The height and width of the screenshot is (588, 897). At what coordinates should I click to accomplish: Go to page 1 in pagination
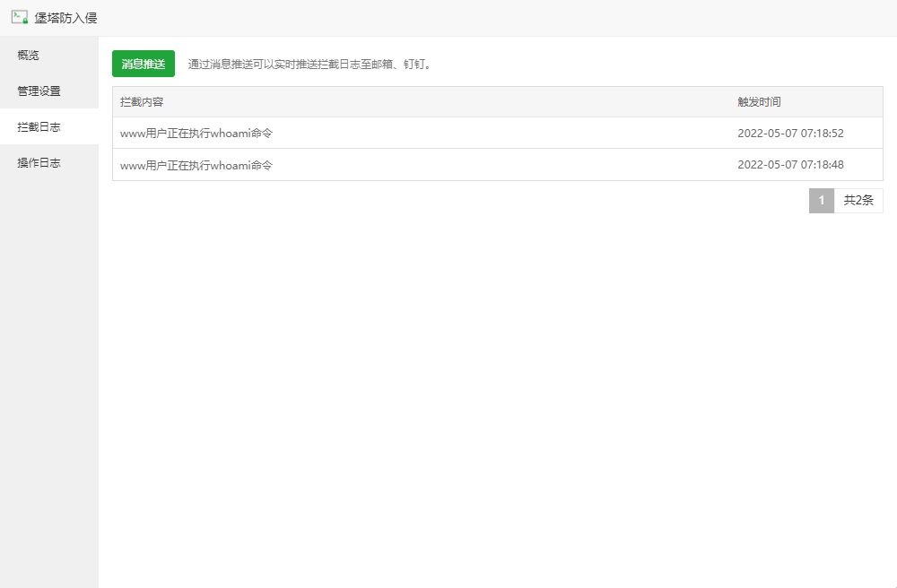(821, 201)
